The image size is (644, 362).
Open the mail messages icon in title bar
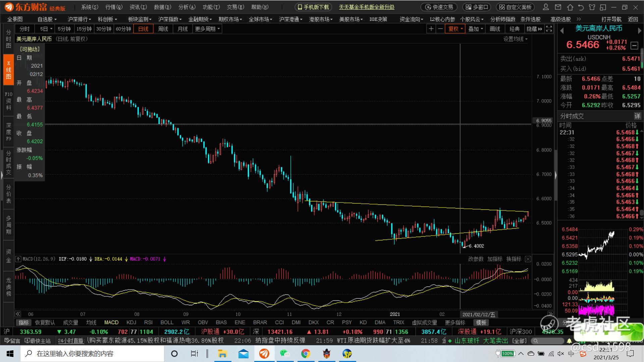(558, 7)
